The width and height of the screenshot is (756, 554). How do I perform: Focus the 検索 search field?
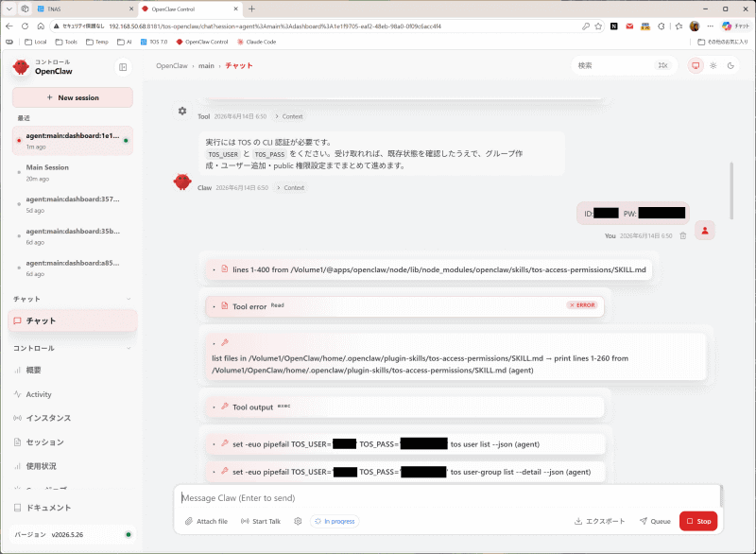624,65
